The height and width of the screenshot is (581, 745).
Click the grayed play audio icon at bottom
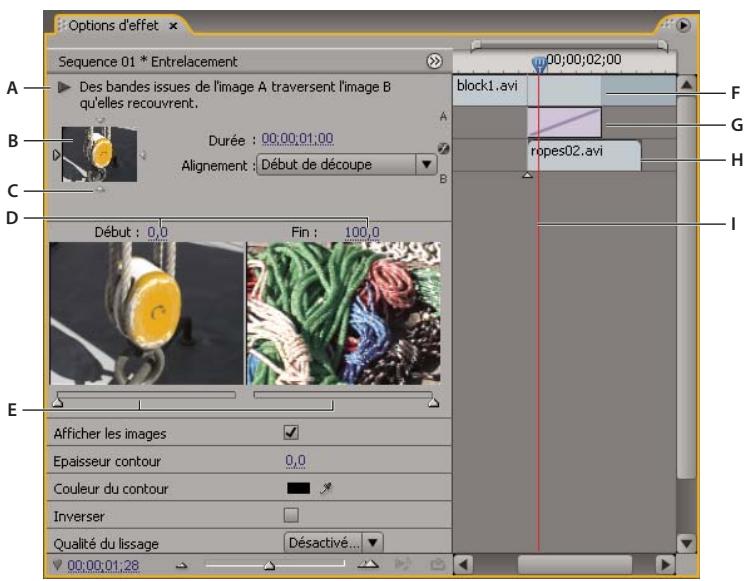(403, 564)
